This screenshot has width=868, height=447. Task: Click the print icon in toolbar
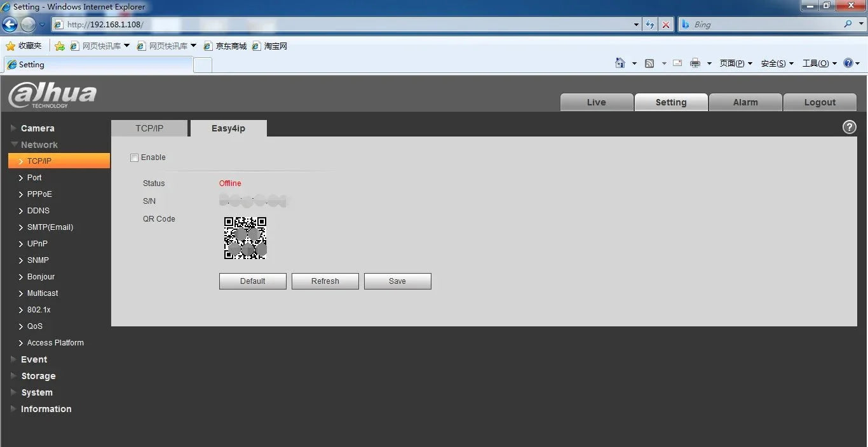695,63
